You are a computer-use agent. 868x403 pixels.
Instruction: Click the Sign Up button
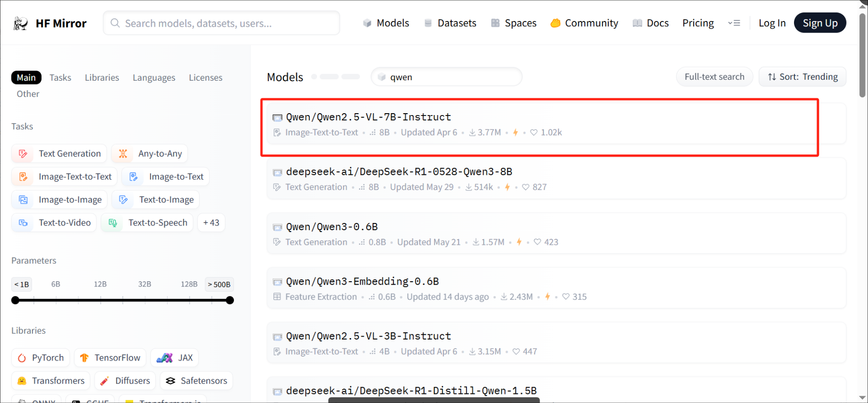coord(820,23)
